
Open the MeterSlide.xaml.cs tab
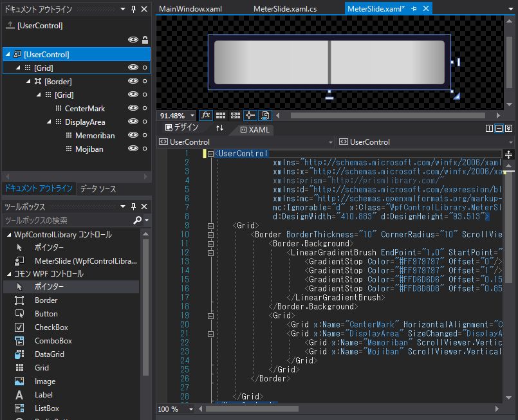(x=285, y=9)
